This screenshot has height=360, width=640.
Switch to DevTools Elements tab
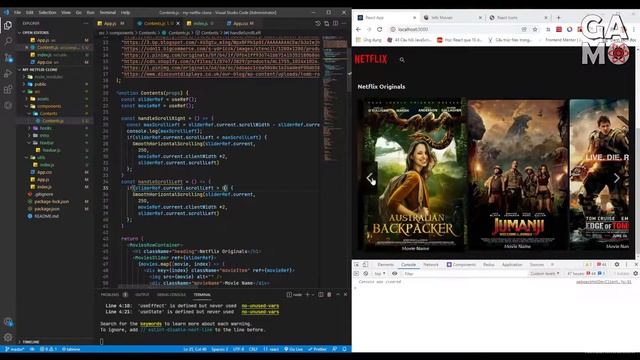pyautogui.click(x=385, y=264)
